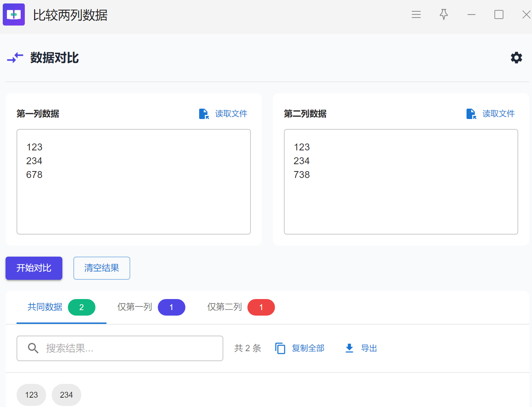Click the copy icon beside 复制全部
This screenshot has width=532, height=407.
point(280,348)
